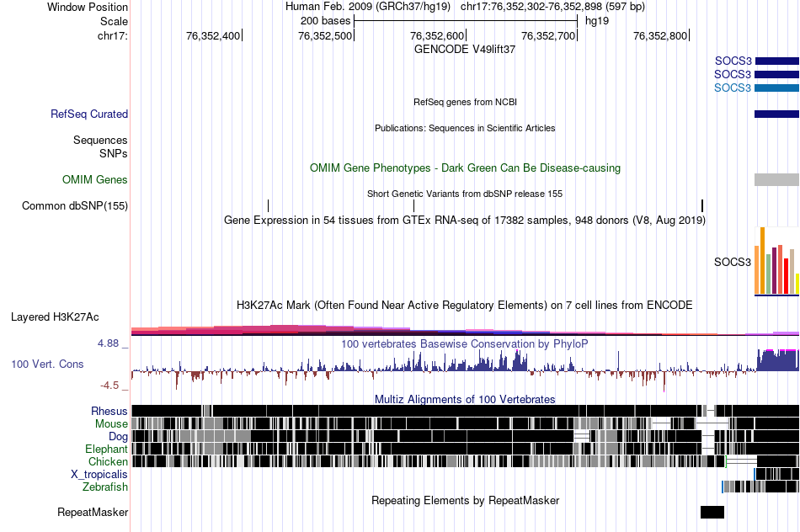Click the leftmost dbSNP variant mark
This screenshot has width=800, height=532.
point(269,206)
